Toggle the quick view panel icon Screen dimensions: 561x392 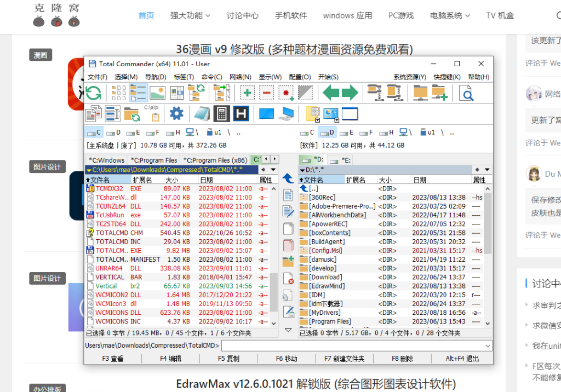[176, 93]
